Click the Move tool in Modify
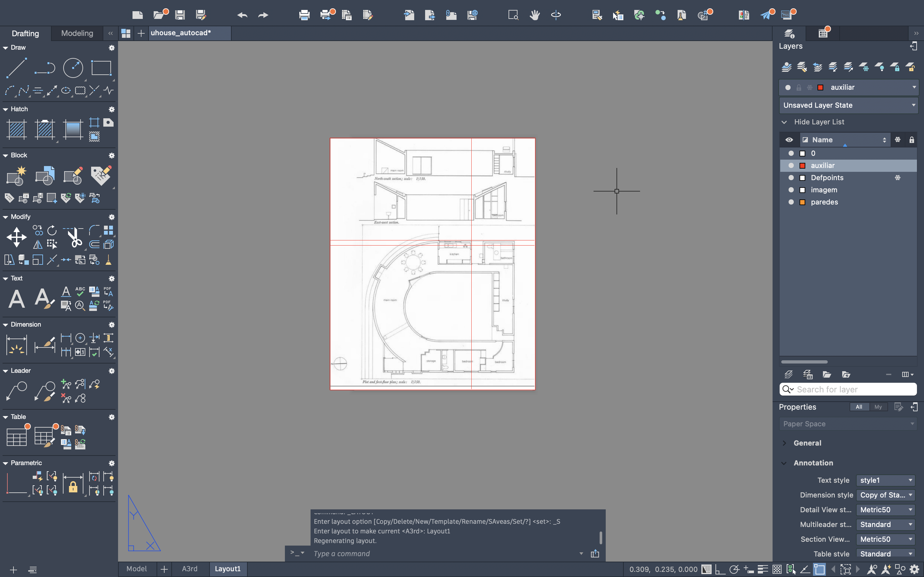Image resolution: width=924 pixels, height=577 pixels. pyautogui.click(x=16, y=237)
